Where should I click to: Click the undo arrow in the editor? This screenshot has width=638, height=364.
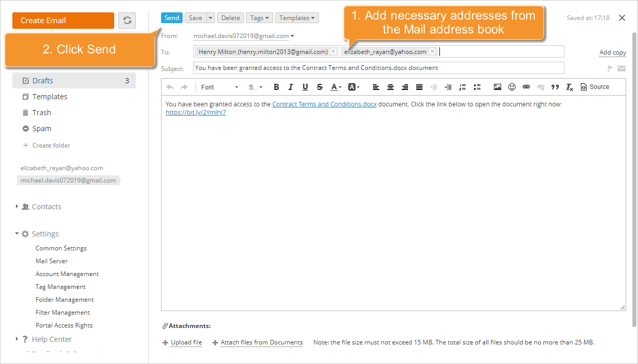click(170, 87)
